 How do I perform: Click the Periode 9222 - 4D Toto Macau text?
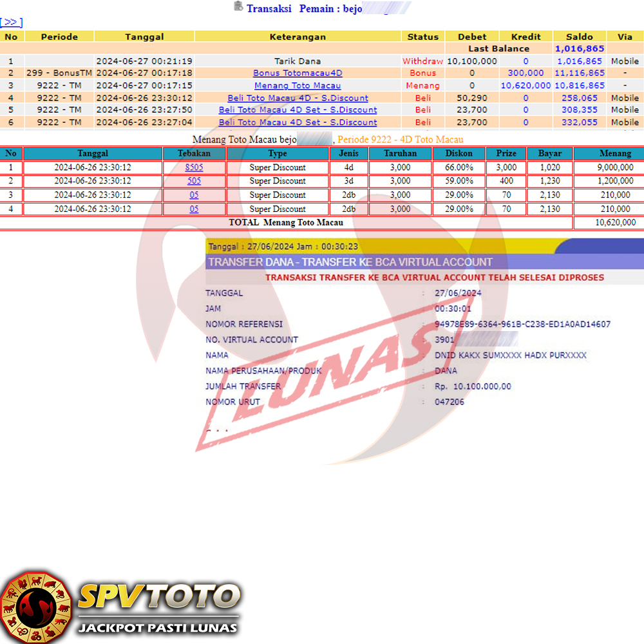tap(400, 140)
